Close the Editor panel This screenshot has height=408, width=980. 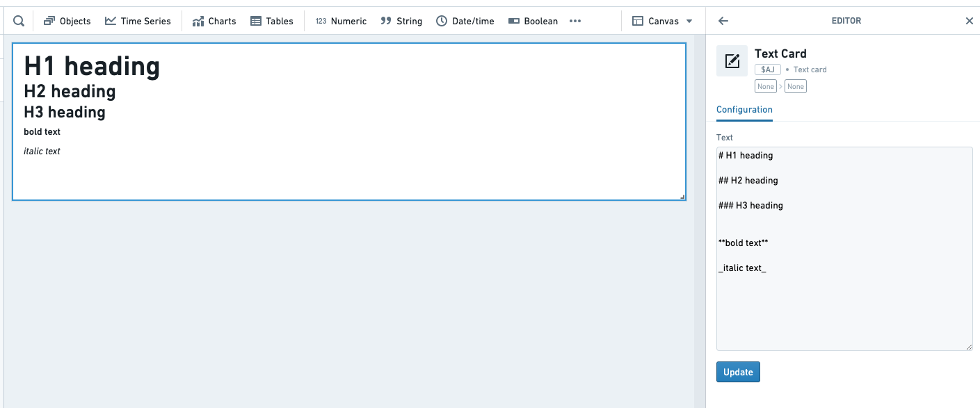[970, 21]
